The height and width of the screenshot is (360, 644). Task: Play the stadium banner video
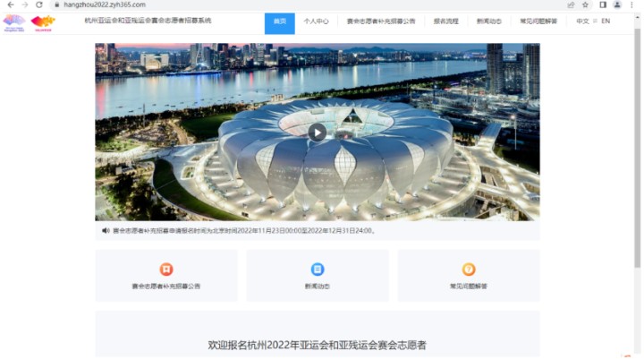point(317,133)
